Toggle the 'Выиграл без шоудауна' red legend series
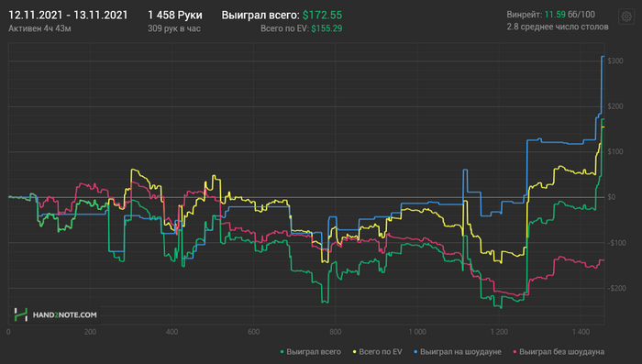Screen dimensions: 642x364 pyautogui.click(x=559, y=352)
